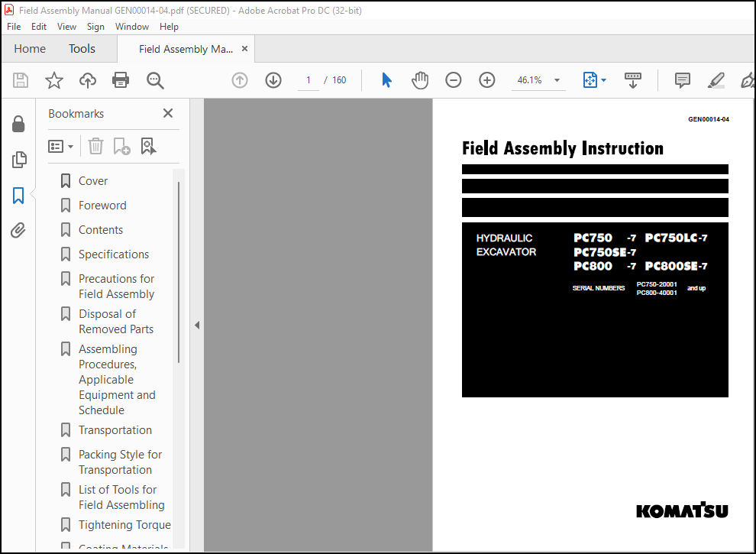Open the Sign menu
756x554 pixels.
click(95, 27)
